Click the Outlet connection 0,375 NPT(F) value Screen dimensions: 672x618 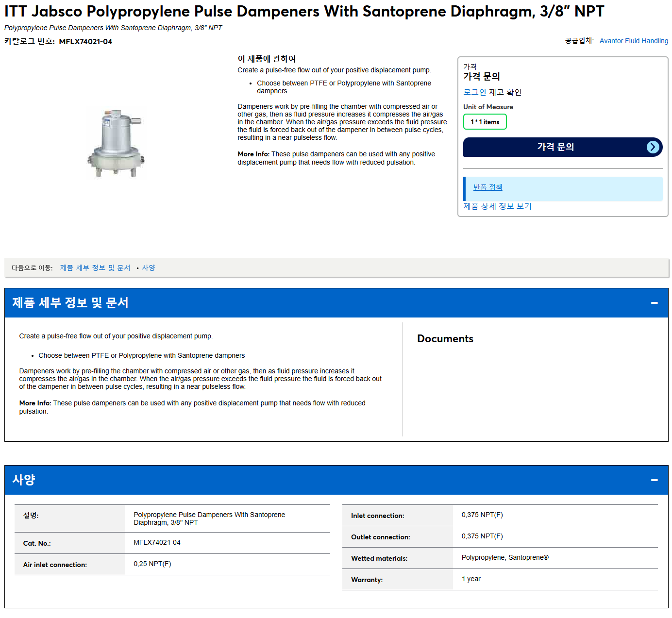482,536
